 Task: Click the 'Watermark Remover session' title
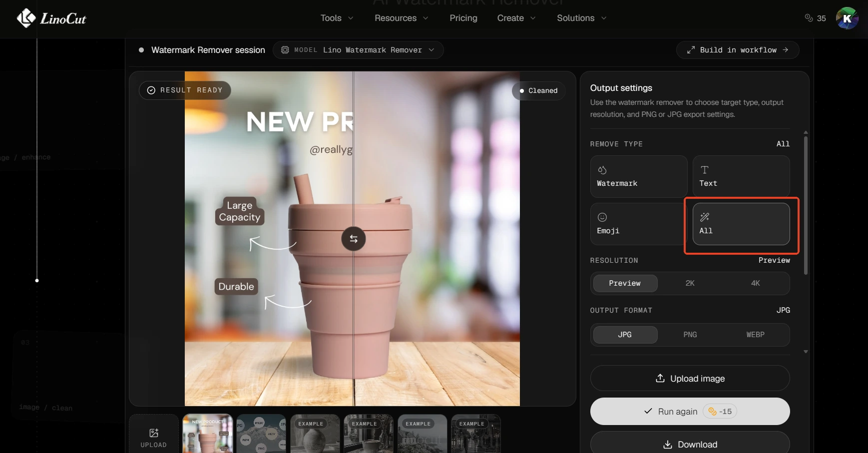[x=208, y=50]
